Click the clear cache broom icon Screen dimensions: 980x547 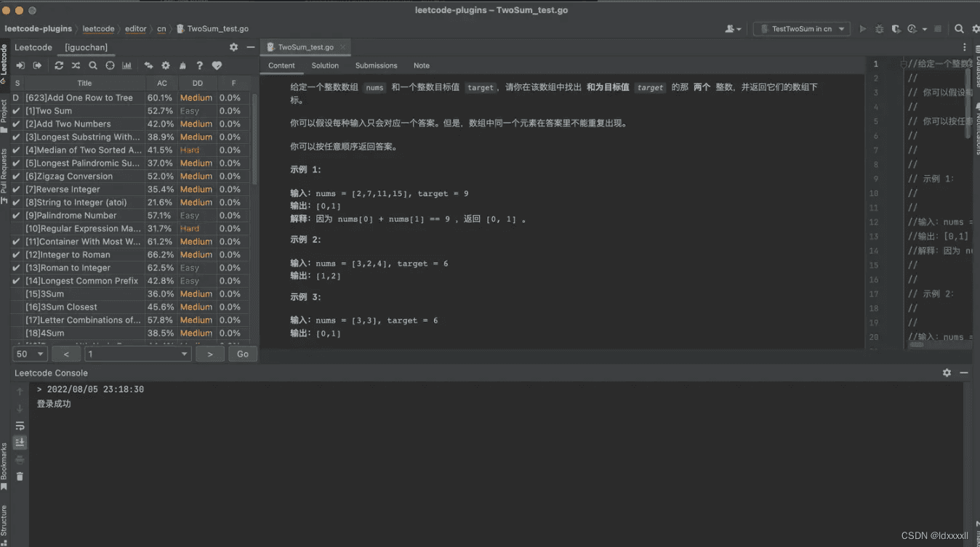click(182, 65)
